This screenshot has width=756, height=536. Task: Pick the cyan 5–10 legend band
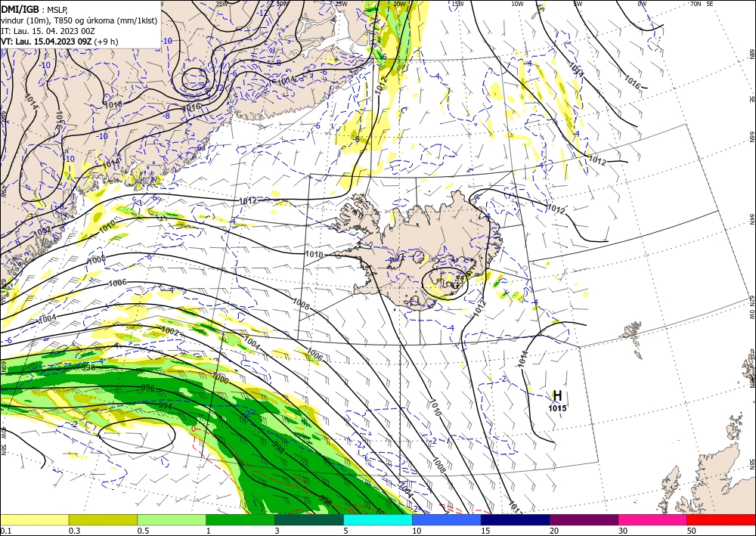pos(378,519)
